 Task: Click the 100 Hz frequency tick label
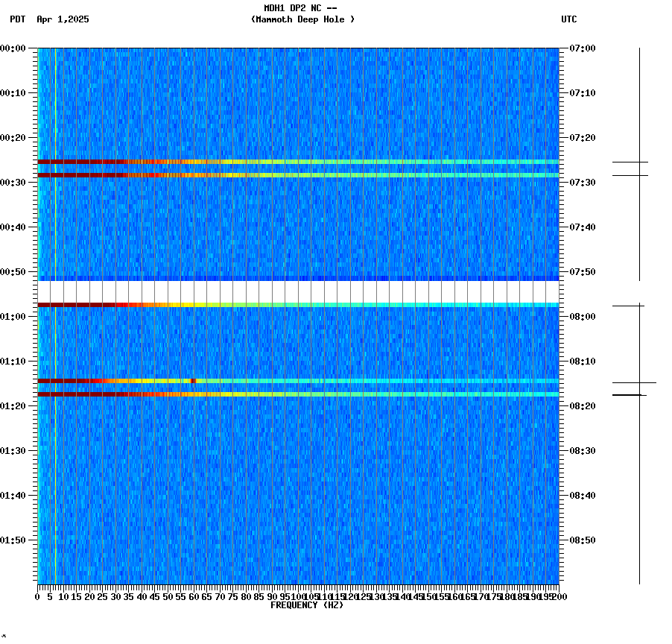pos(297,596)
